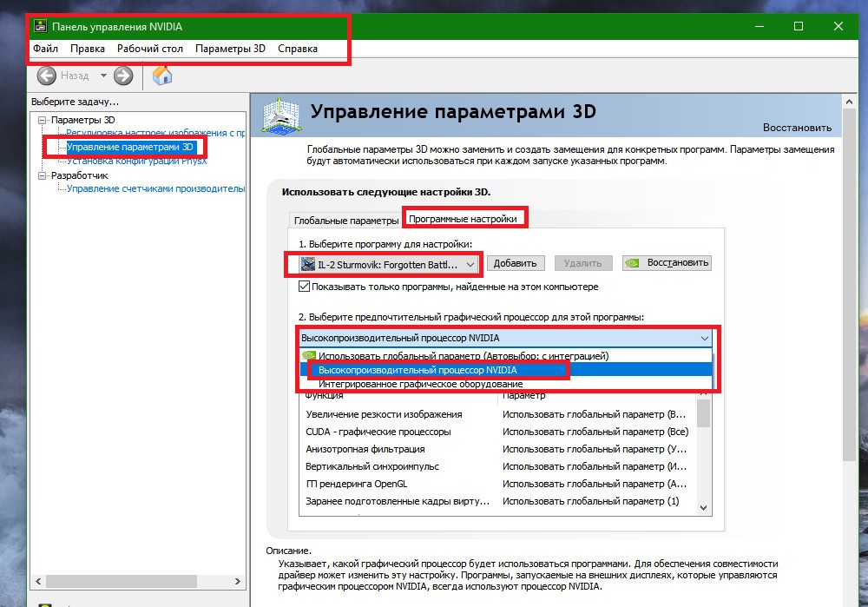Toggle Показывать только программы checkbox
Viewport: 868px width, 607px height.
304,287
